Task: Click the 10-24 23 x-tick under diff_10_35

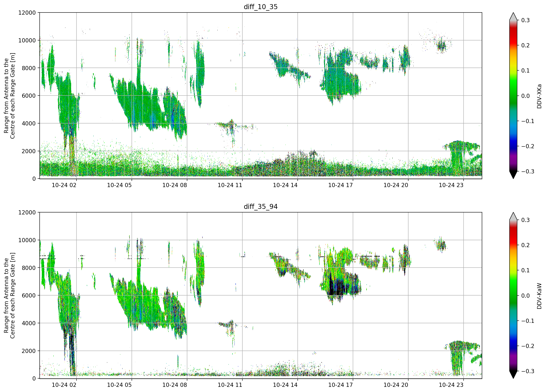Action: click(451, 185)
